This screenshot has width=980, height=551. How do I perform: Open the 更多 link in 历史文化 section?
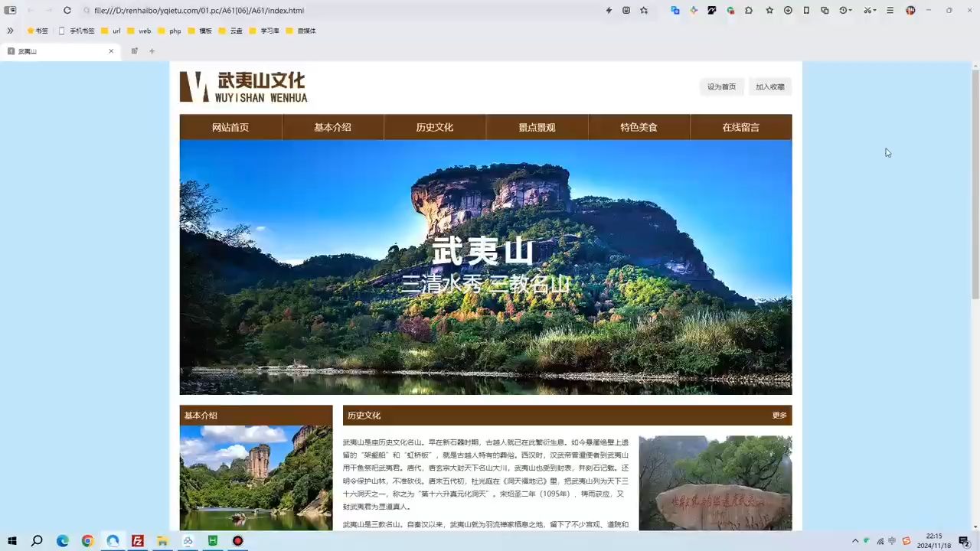coord(779,415)
